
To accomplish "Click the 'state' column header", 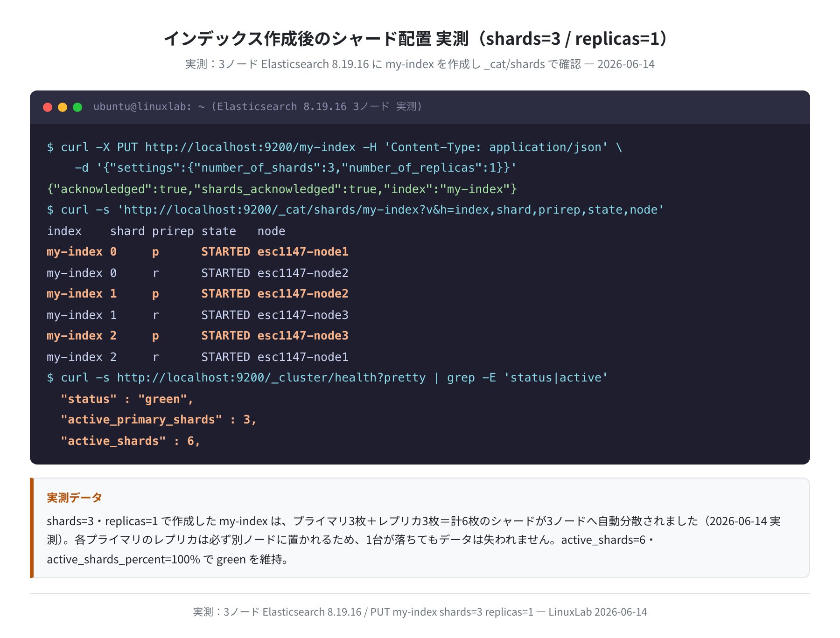I will point(218,231).
